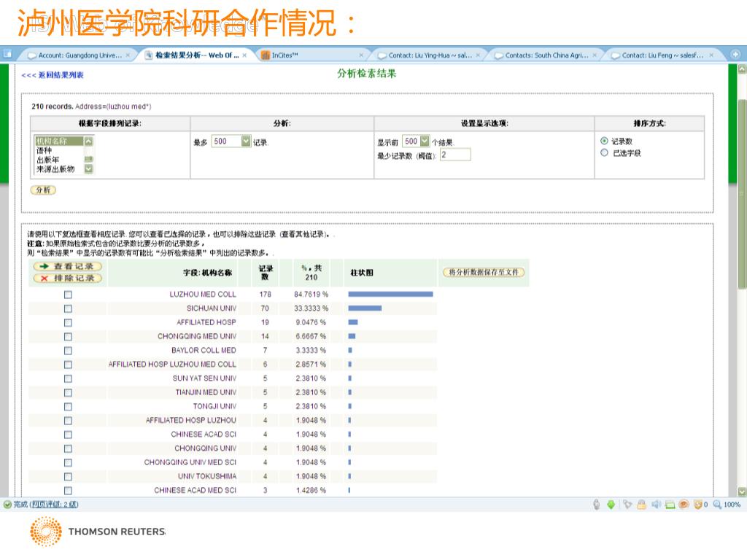Click the orange eye icon in status bar
Image resolution: width=747 pixels, height=560 pixels.
684,505
